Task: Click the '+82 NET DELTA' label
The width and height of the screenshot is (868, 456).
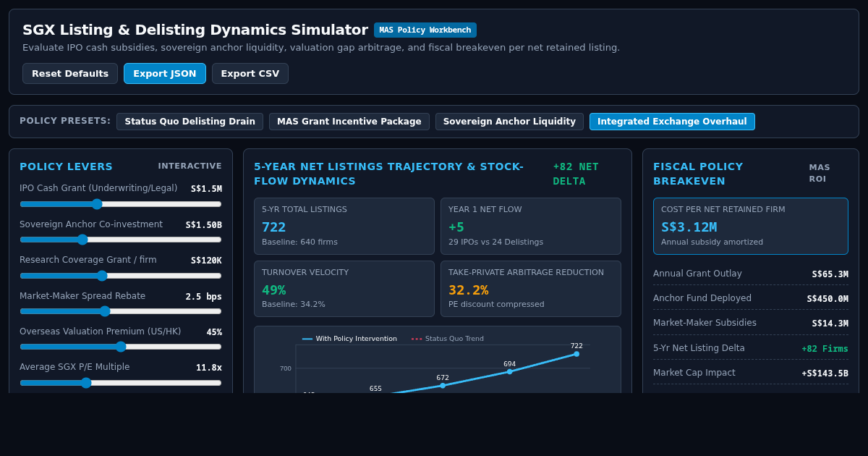Action: (576, 174)
